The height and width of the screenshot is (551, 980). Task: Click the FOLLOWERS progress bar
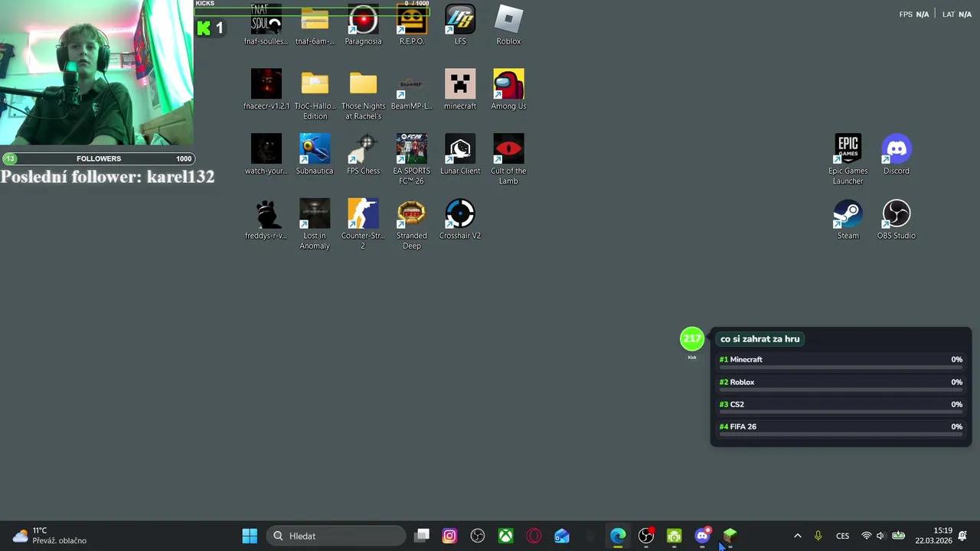pyautogui.click(x=98, y=158)
